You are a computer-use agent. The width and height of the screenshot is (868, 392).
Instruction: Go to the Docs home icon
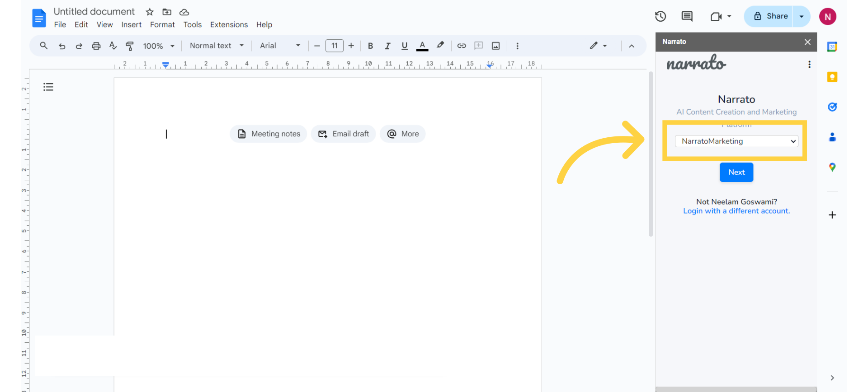click(39, 18)
